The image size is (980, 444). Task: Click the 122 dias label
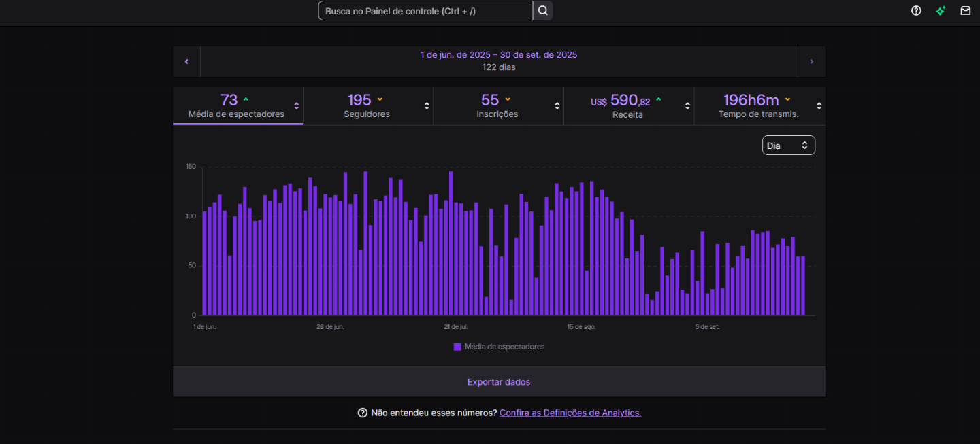coord(499,67)
